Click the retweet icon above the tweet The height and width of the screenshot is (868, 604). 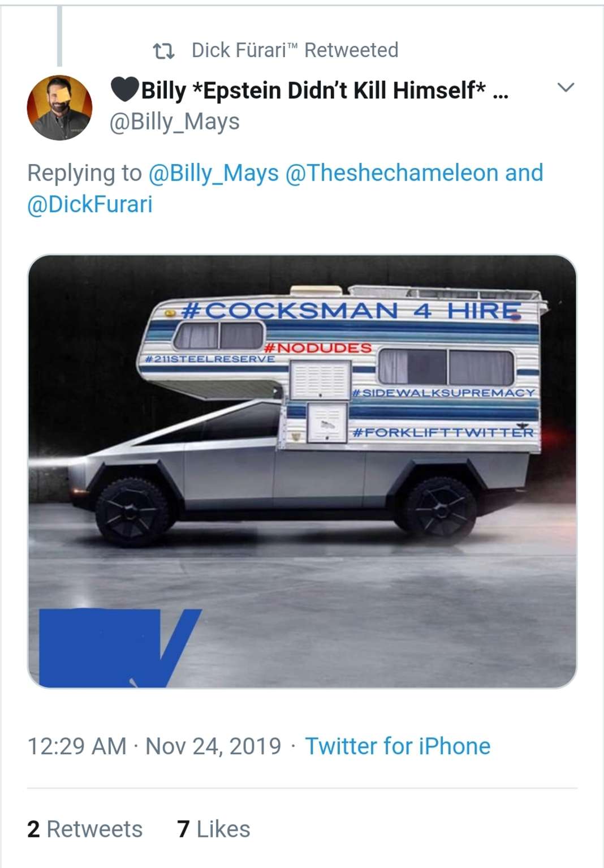(163, 51)
